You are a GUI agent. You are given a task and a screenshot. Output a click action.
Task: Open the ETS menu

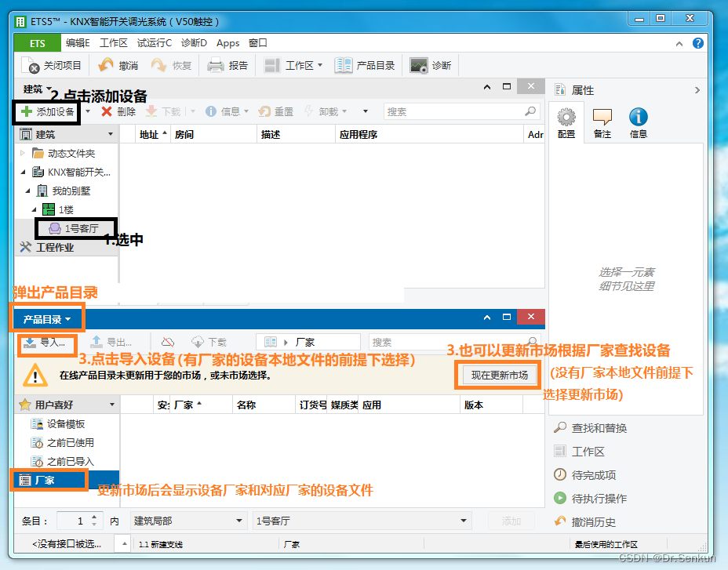coord(36,42)
